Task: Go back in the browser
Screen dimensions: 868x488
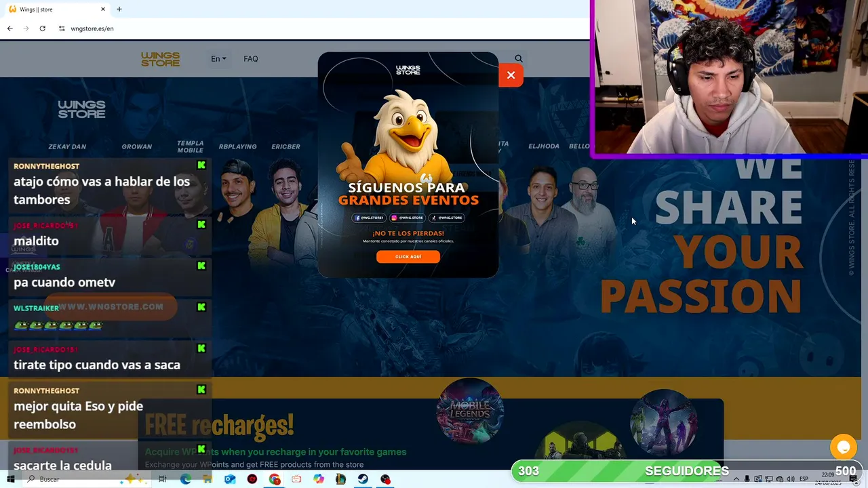Action: pos(9,28)
